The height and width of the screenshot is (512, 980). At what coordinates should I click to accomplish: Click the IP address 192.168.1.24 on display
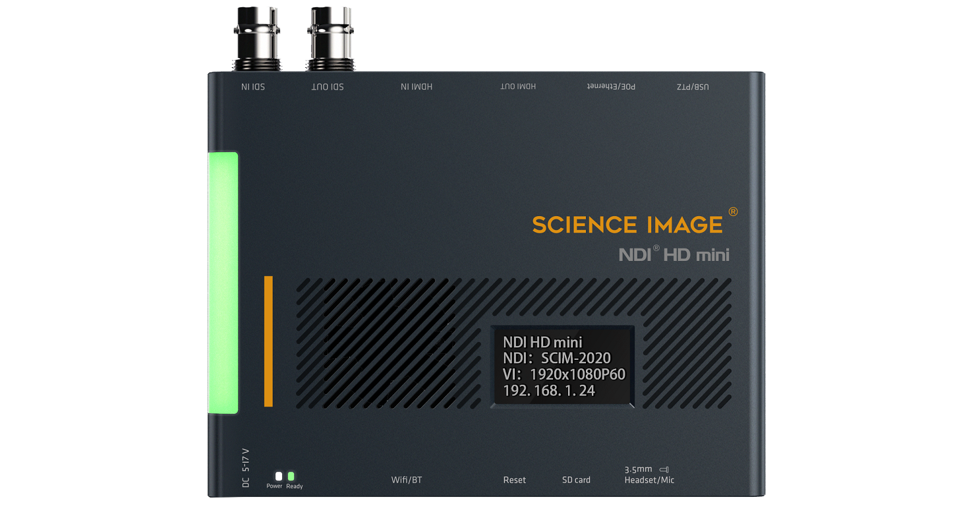pos(549,391)
